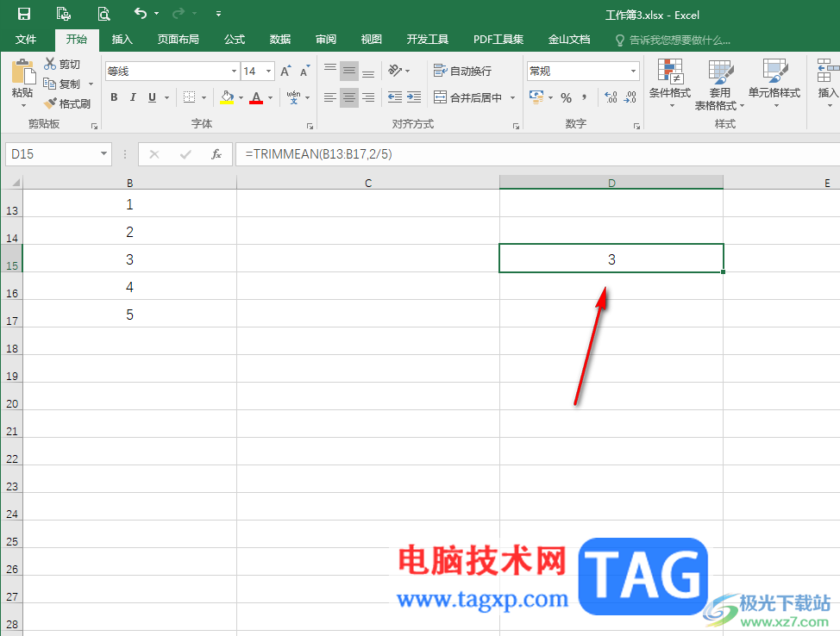Toggle Bold formatting
840x636 pixels.
tap(114, 97)
